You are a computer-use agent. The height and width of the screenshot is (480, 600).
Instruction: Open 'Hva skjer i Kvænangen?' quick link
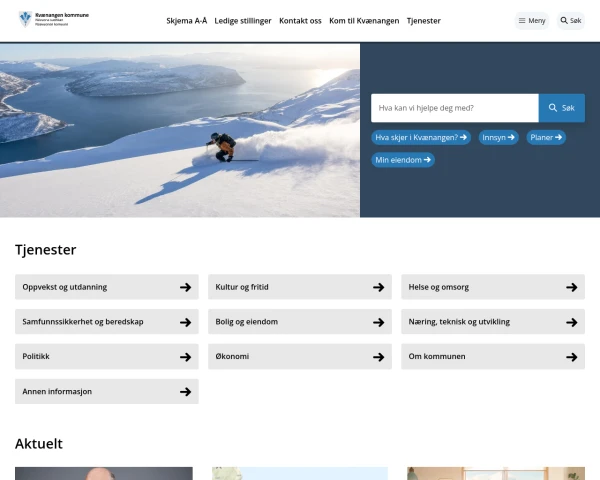421,137
